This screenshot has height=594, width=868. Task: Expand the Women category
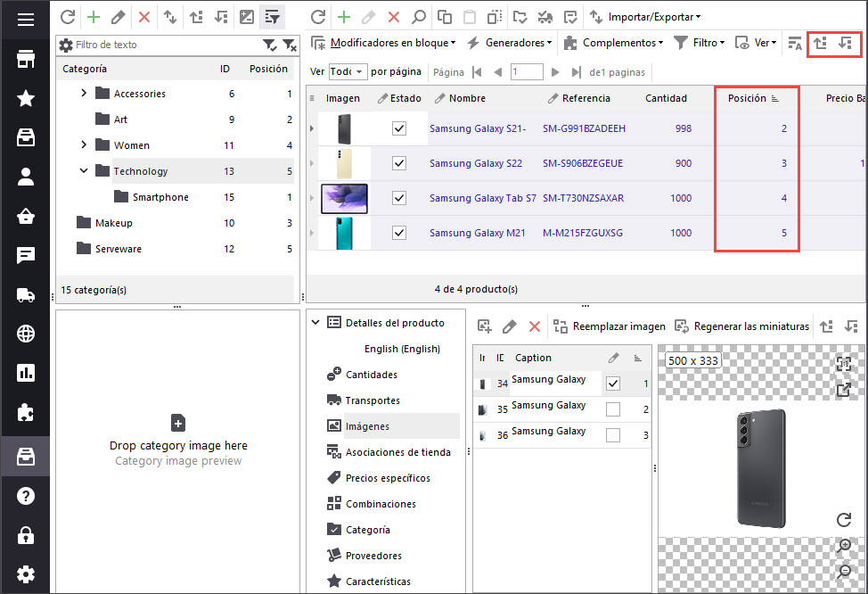tap(84, 144)
